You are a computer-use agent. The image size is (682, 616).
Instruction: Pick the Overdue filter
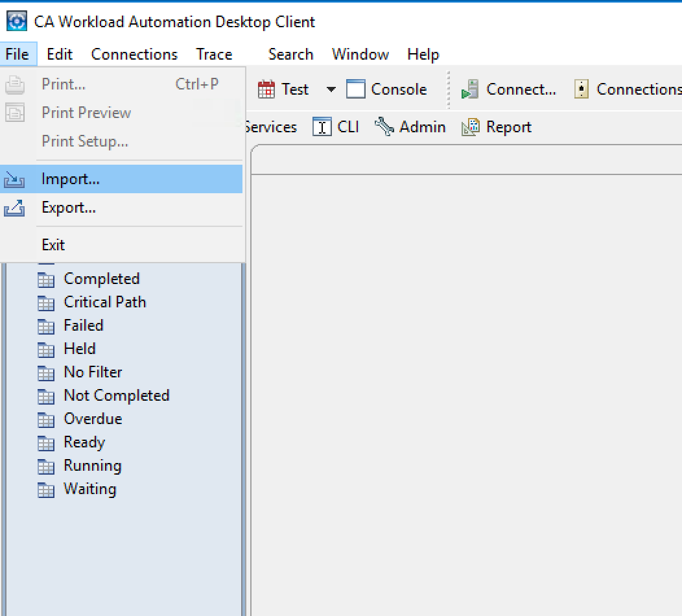[93, 419]
